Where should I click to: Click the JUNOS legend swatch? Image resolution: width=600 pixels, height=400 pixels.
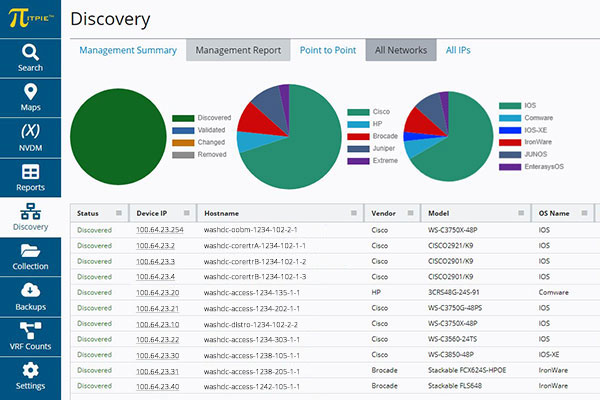click(x=510, y=155)
